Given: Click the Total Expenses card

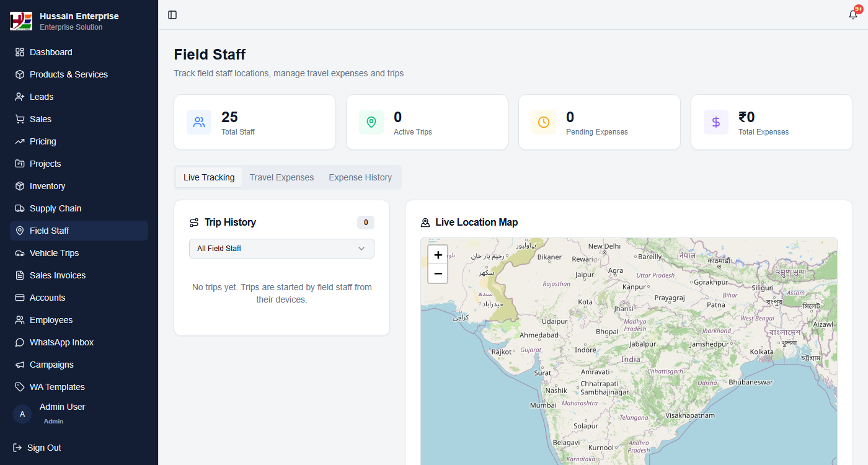Looking at the screenshot, I should point(772,122).
